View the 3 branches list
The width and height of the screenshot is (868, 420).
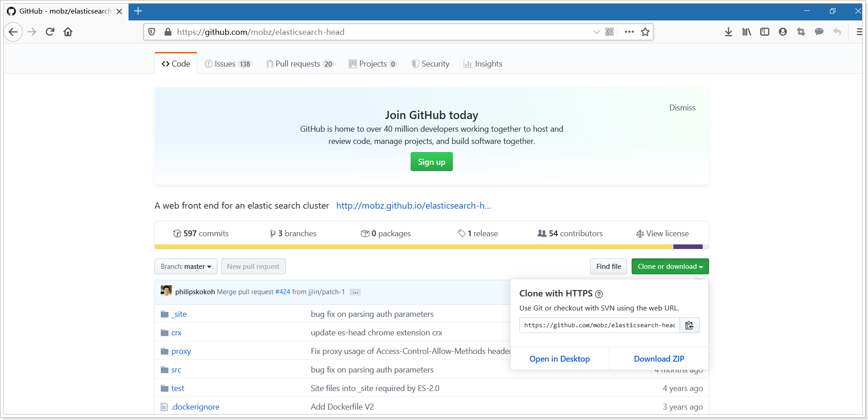point(293,234)
